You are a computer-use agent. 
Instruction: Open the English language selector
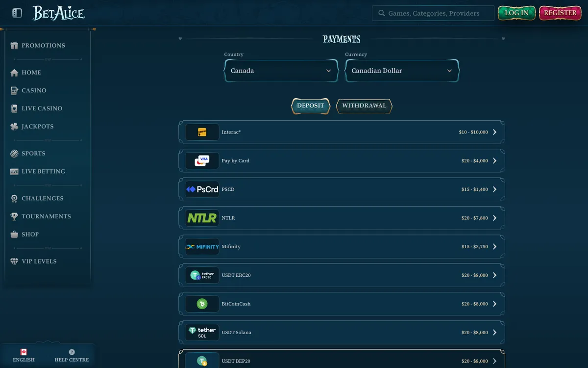(24, 356)
